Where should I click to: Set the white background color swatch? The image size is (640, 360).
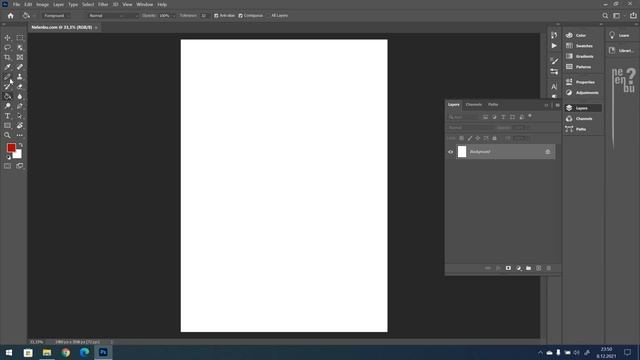point(18,155)
